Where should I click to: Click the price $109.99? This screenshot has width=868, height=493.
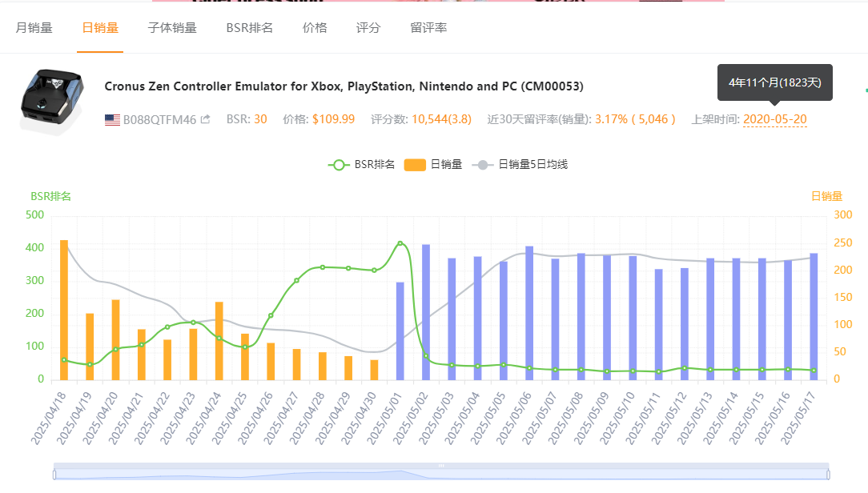click(333, 119)
